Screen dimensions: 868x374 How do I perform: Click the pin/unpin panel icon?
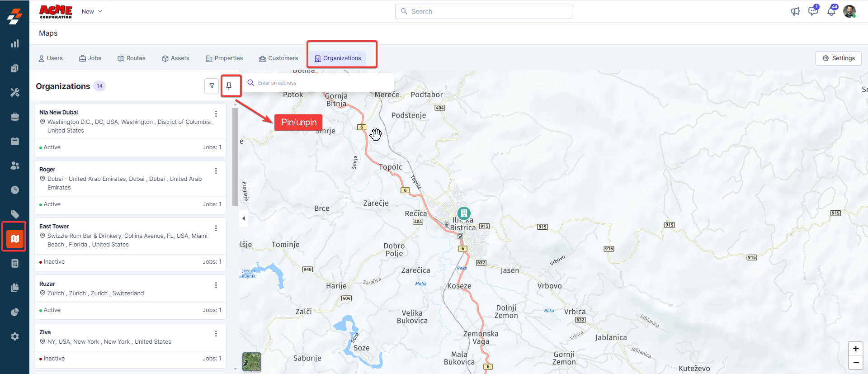[229, 86]
